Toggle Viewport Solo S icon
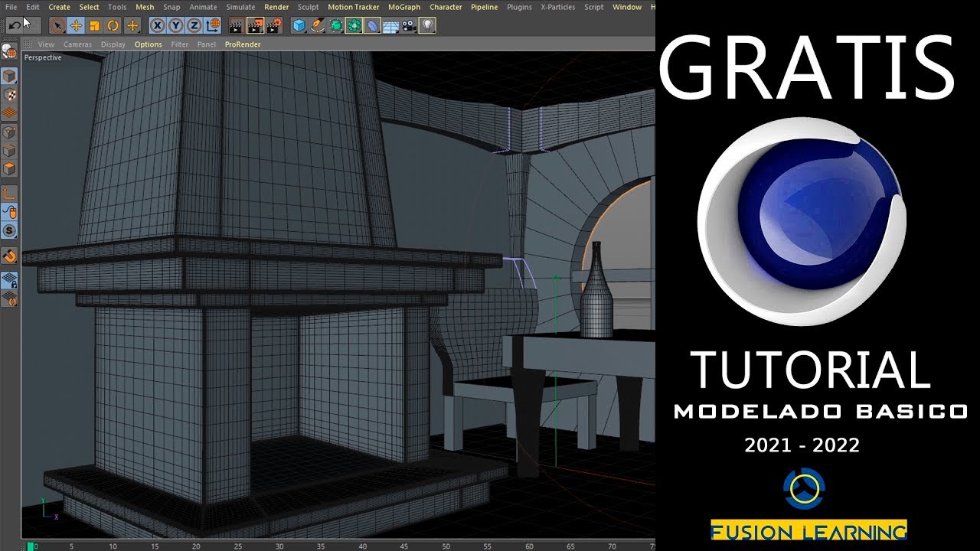 coord(9,230)
